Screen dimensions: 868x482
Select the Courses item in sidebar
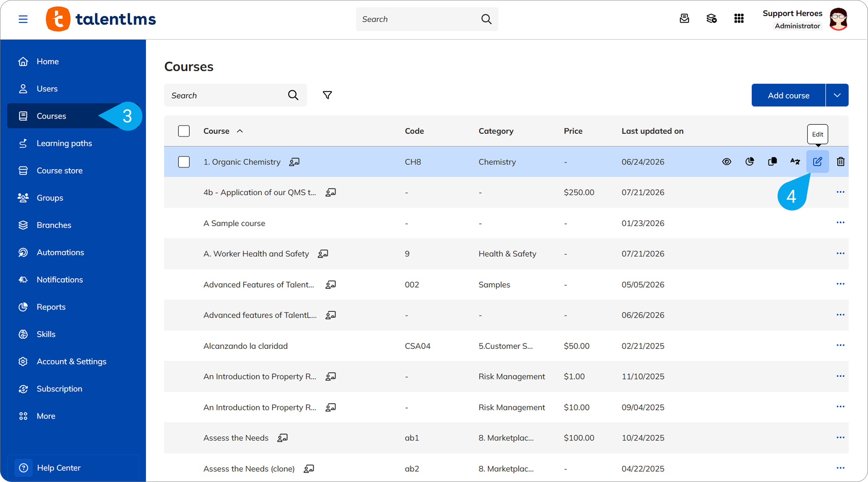[x=73, y=116]
